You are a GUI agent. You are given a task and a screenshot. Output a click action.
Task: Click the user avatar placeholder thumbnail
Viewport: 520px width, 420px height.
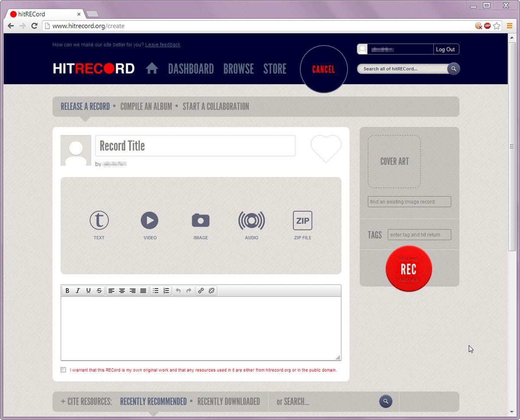76,150
